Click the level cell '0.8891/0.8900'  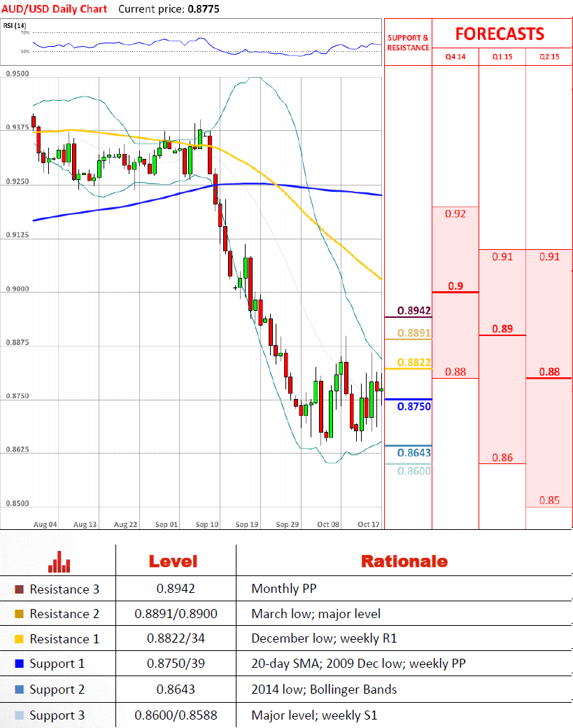176,614
